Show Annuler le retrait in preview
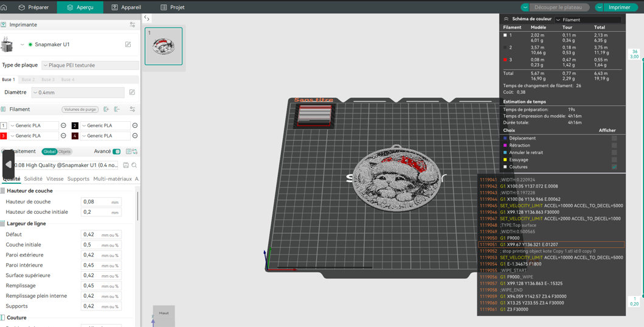 coord(614,152)
